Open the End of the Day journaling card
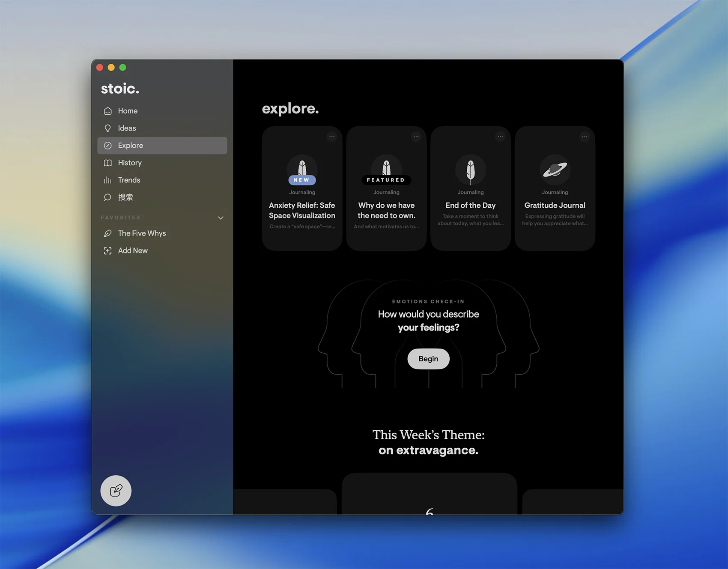The width and height of the screenshot is (728, 569). 470,206
